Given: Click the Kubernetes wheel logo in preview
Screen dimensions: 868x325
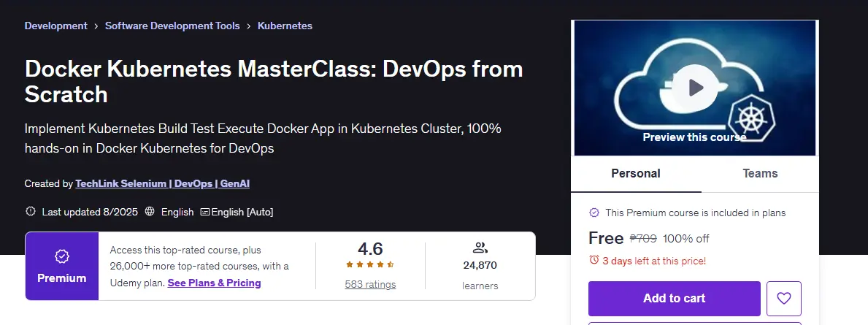Looking at the screenshot, I should coord(750,118).
